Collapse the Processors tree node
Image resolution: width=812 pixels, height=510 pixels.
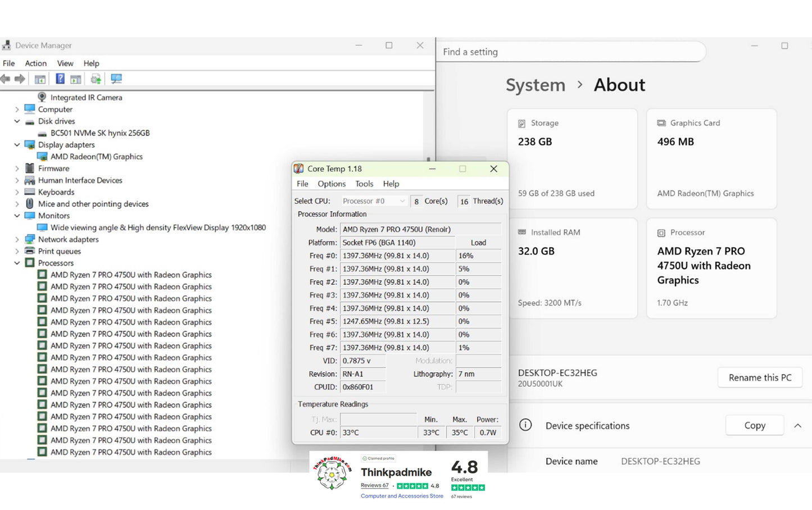(x=17, y=263)
